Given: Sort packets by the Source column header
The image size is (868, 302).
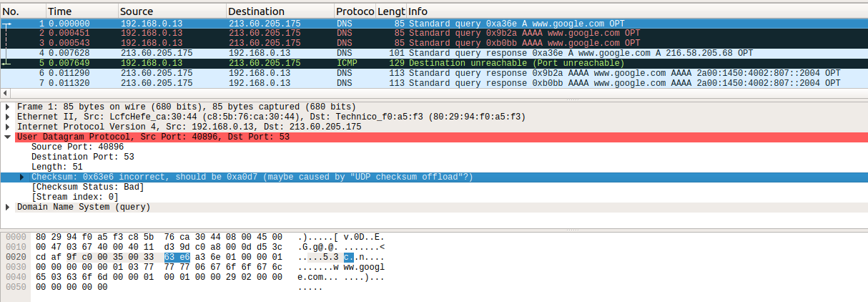Looking at the screenshot, I should 172,11.
